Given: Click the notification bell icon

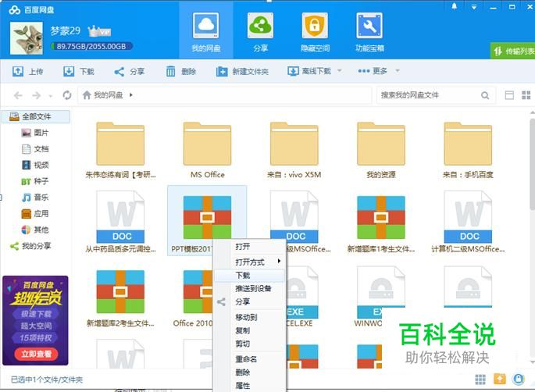Looking at the screenshot, I should [454, 6].
